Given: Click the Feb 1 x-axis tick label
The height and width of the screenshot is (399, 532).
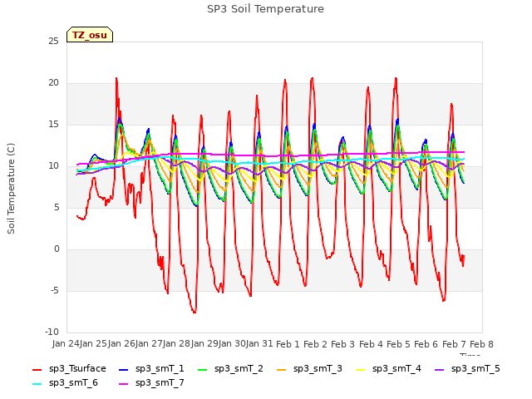Looking at the screenshot, I should click(288, 344).
